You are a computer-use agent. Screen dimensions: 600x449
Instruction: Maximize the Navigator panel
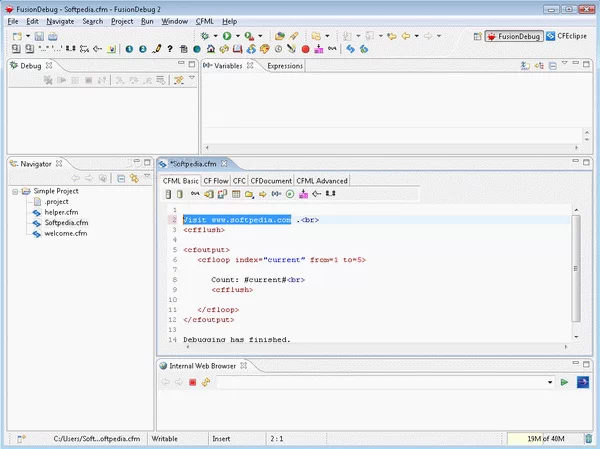click(147, 163)
